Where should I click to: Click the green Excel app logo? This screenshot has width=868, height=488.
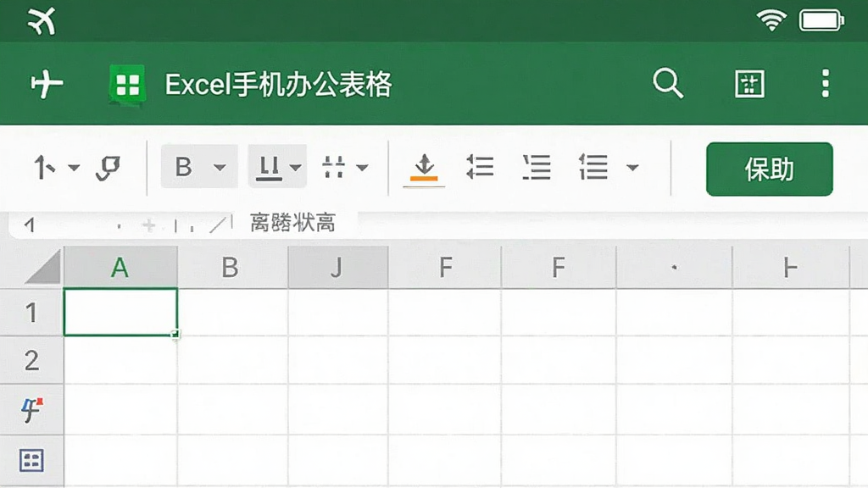point(128,86)
